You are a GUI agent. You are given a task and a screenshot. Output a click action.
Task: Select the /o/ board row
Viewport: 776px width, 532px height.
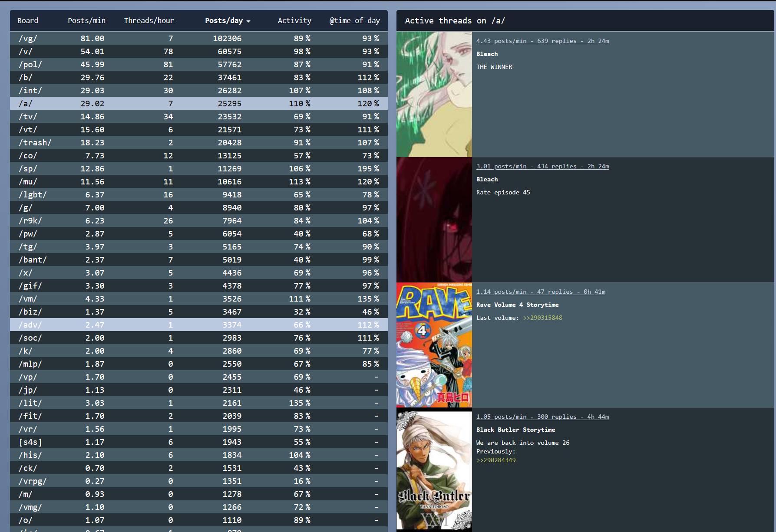199,520
